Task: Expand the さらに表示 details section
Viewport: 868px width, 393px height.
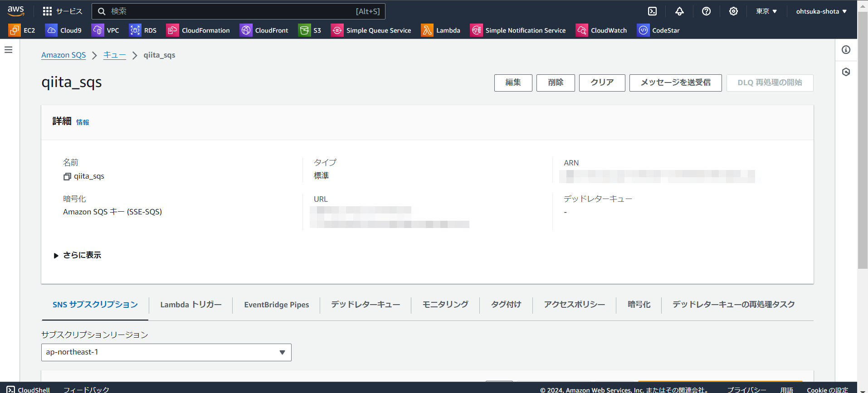Action: point(77,255)
